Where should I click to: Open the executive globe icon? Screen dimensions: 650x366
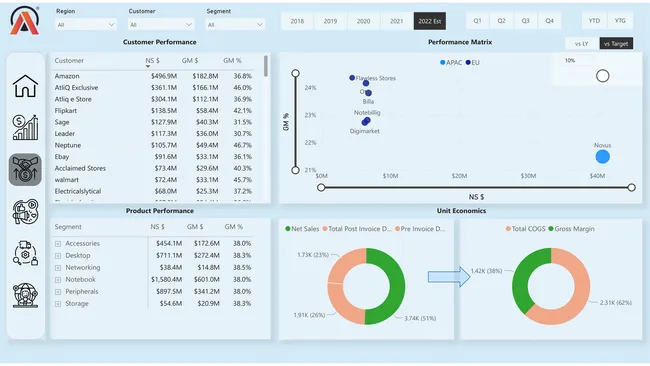(x=25, y=295)
